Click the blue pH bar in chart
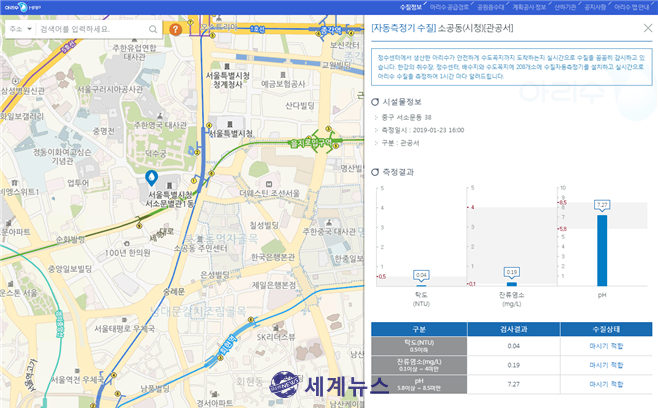Screen dimensions: 658x408 pyautogui.click(x=602, y=250)
